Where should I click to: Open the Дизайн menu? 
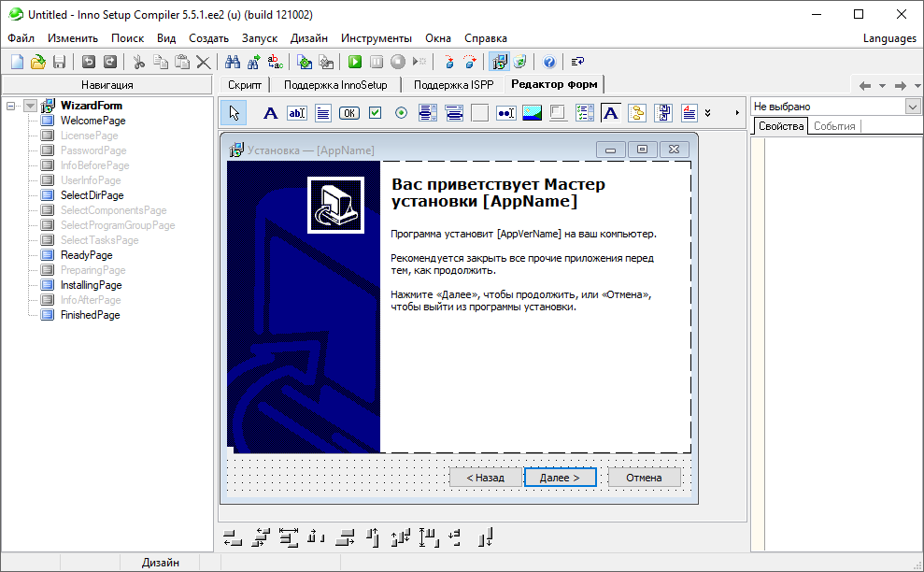pos(309,38)
